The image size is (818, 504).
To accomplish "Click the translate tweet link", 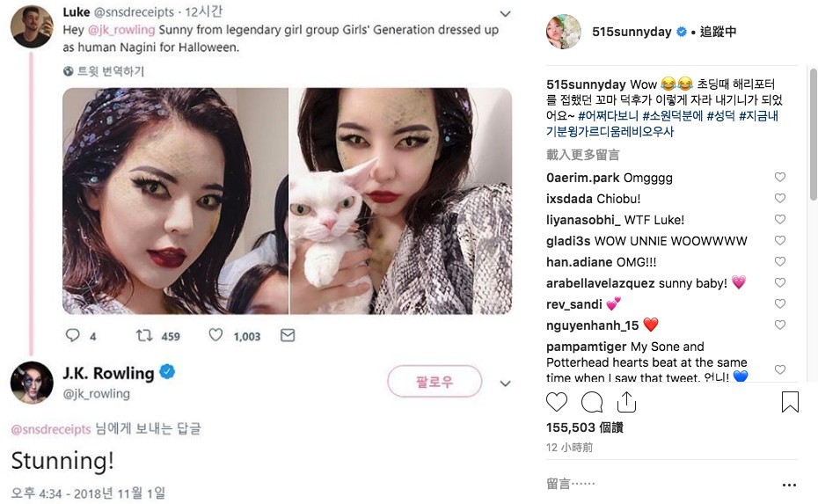I will point(104,71).
